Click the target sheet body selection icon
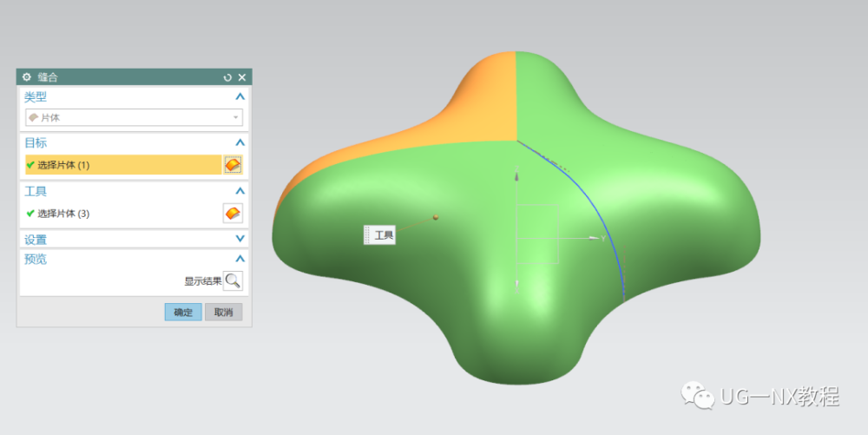Image resolution: width=868 pixels, height=435 pixels. pyautogui.click(x=233, y=165)
